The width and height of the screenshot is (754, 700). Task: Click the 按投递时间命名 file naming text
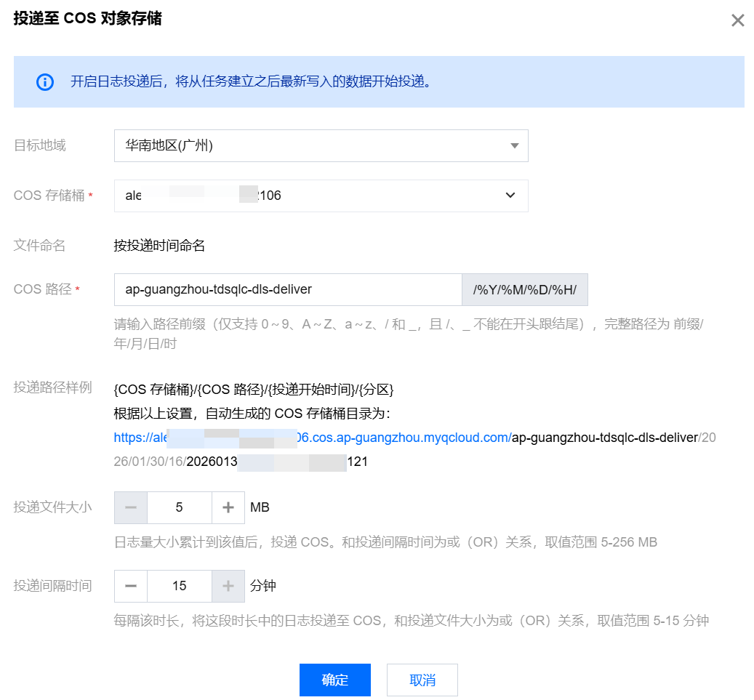tap(159, 246)
